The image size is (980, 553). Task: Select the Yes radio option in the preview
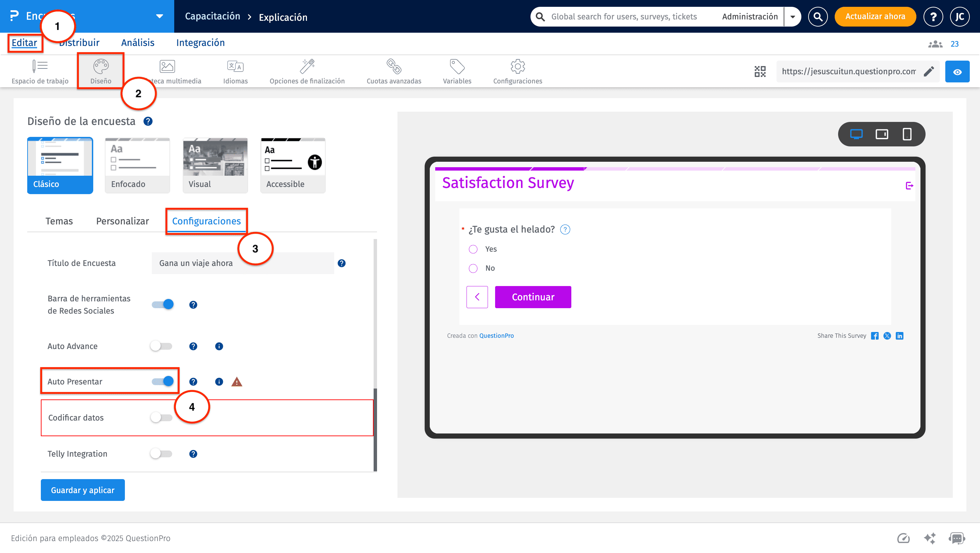click(x=473, y=249)
